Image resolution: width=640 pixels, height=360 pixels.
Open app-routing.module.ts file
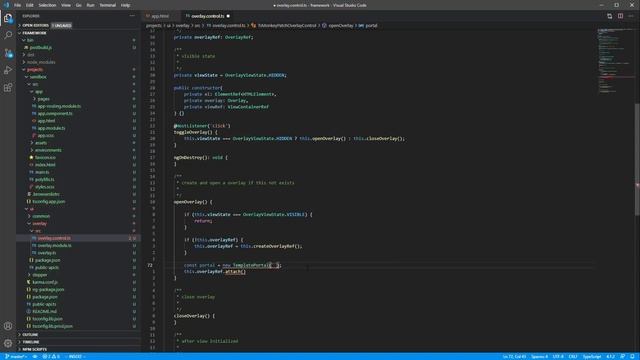pos(59,106)
